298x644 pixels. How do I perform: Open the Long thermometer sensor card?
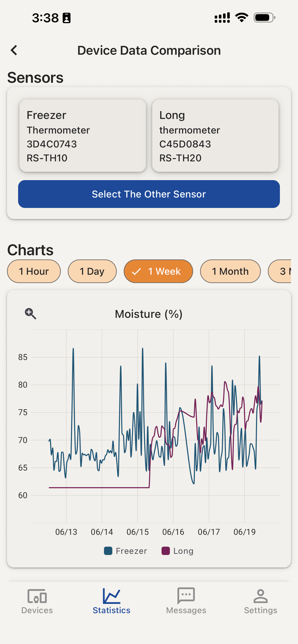click(215, 136)
